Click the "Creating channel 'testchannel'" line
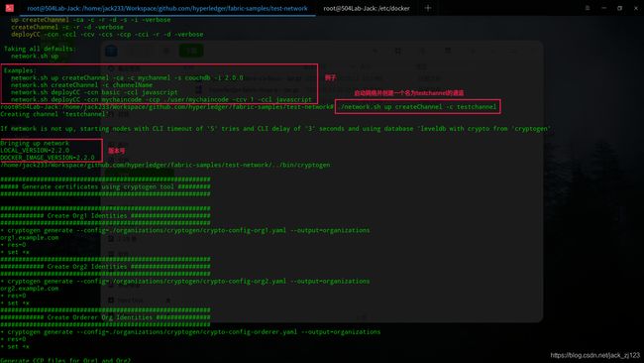This screenshot has width=644, height=363. click(54, 114)
